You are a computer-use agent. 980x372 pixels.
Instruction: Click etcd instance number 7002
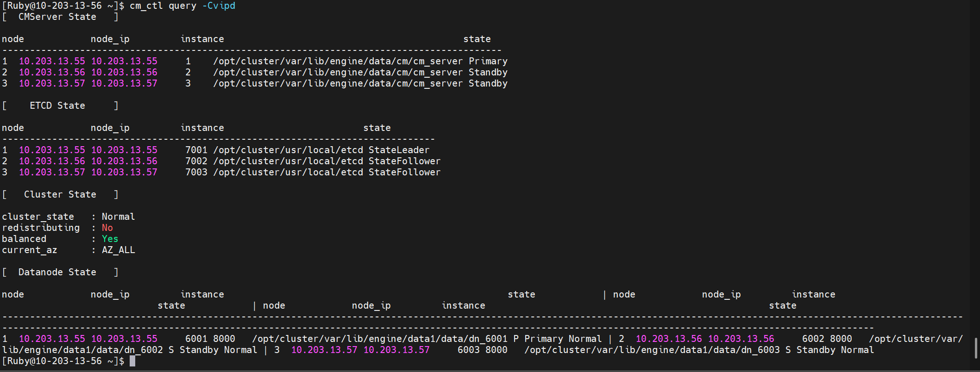tap(196, 161)
